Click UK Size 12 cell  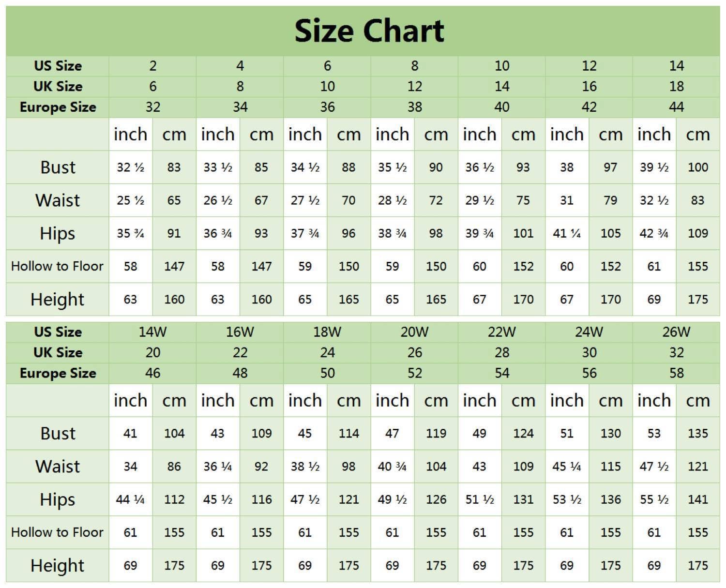pos(415,87)
